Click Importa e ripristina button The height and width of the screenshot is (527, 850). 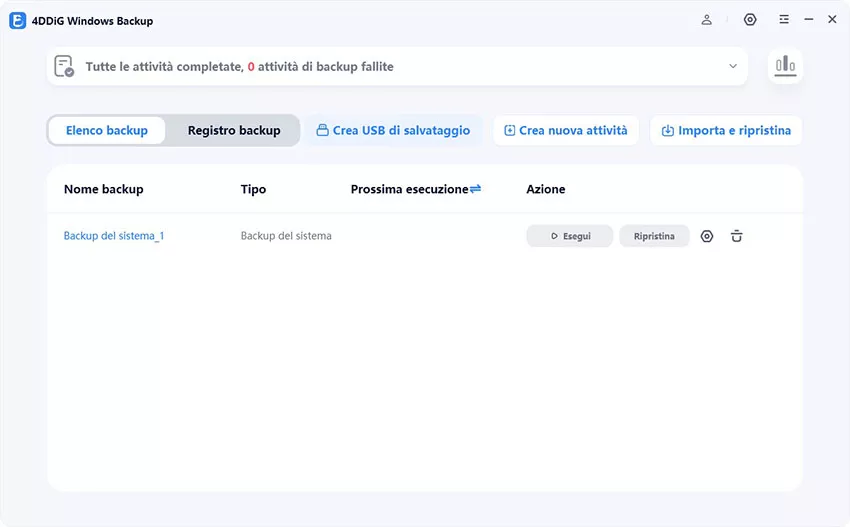tap(726, 130)
